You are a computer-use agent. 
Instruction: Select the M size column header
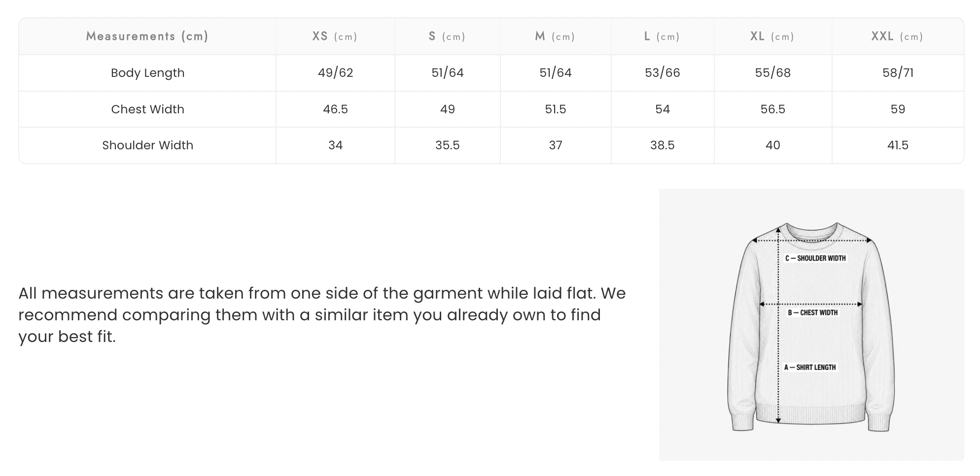[556, 36]
